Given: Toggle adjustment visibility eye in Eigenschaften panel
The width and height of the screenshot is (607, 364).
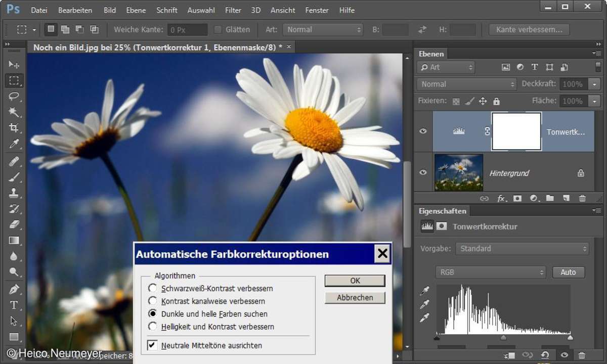Looking at the screenshot, I should point(564,355).
